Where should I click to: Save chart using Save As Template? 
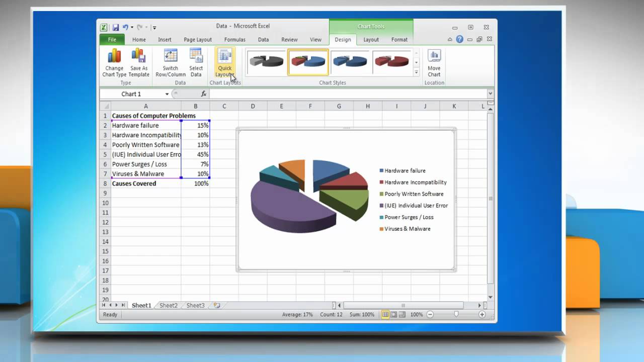[x=139, y=63]
